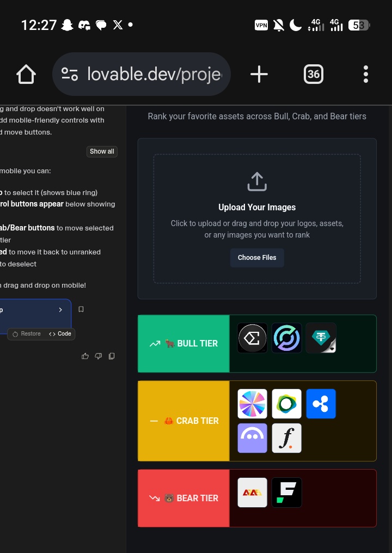Viewport: 392px width, 553px height.
Task: Tap the Snapchat notification icon
Action: pyautogui.click(x=67, y=25)
